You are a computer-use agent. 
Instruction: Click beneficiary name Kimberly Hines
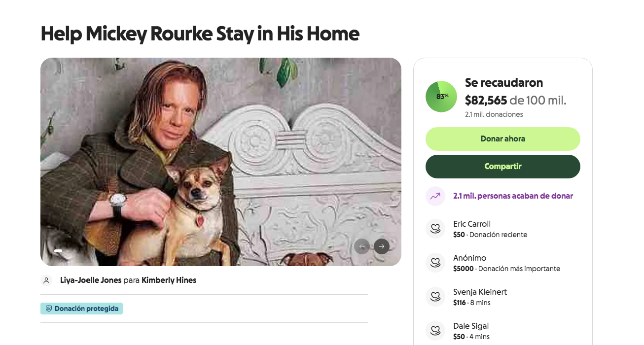point(169,279)
